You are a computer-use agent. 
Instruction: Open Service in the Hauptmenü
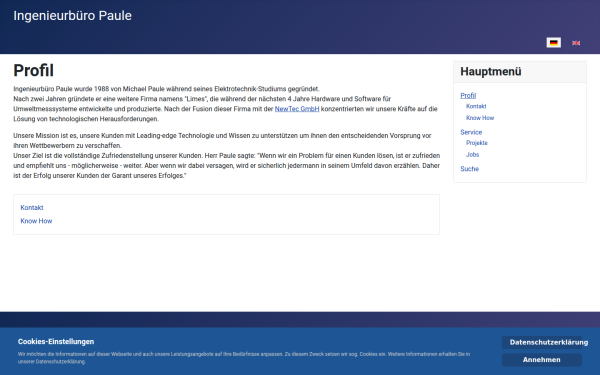click(x=471, y=132)
